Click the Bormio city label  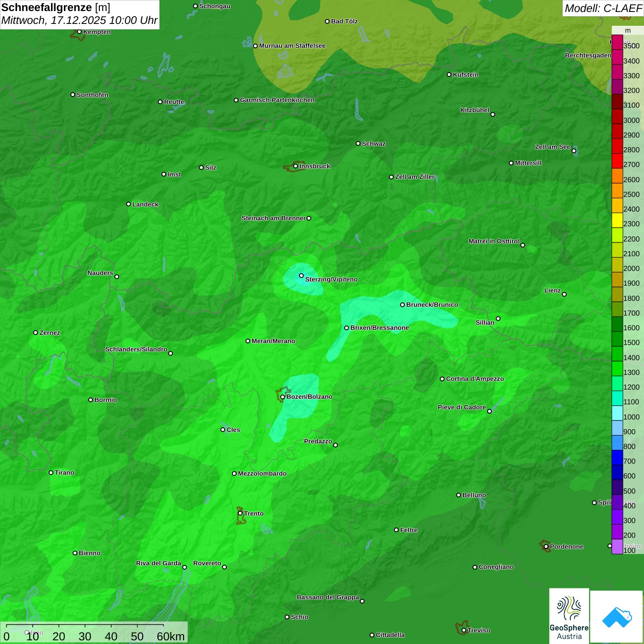click(106, 400)
